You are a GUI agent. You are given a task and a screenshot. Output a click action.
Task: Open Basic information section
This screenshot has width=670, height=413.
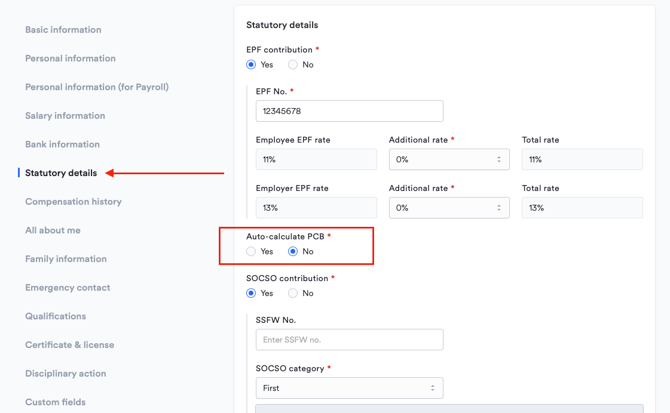point(63,30)
